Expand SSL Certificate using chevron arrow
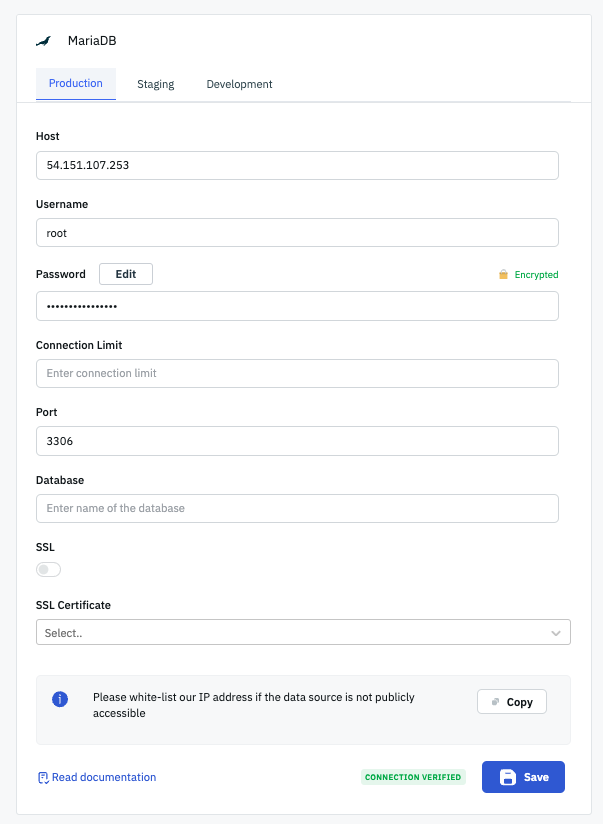The width and height of the screenshot is (603, 824). (x=556, y=633)
